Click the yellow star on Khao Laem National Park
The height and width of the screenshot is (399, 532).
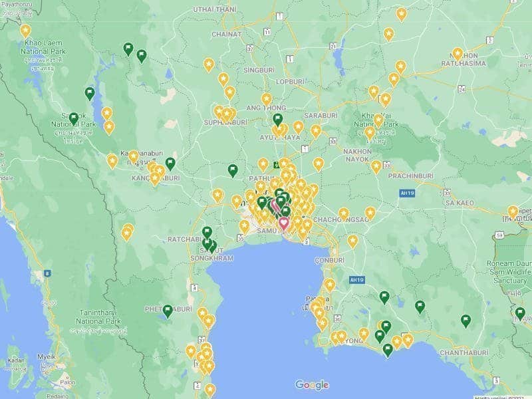coord(25,30)
